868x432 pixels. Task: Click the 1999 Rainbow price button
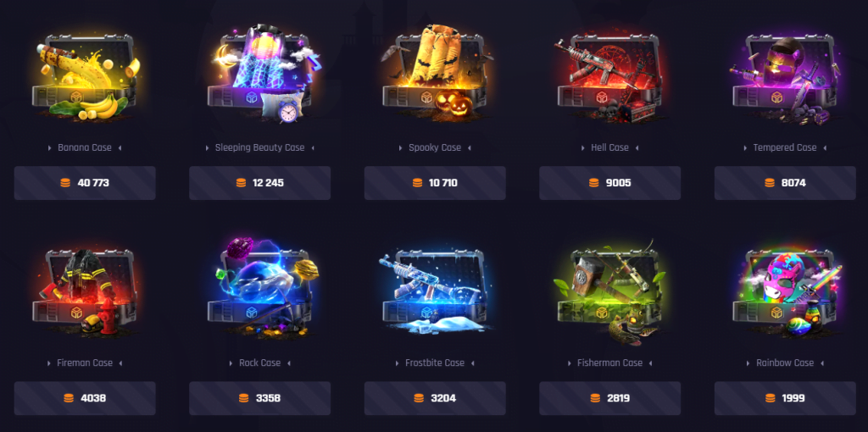tap(785, 398)
